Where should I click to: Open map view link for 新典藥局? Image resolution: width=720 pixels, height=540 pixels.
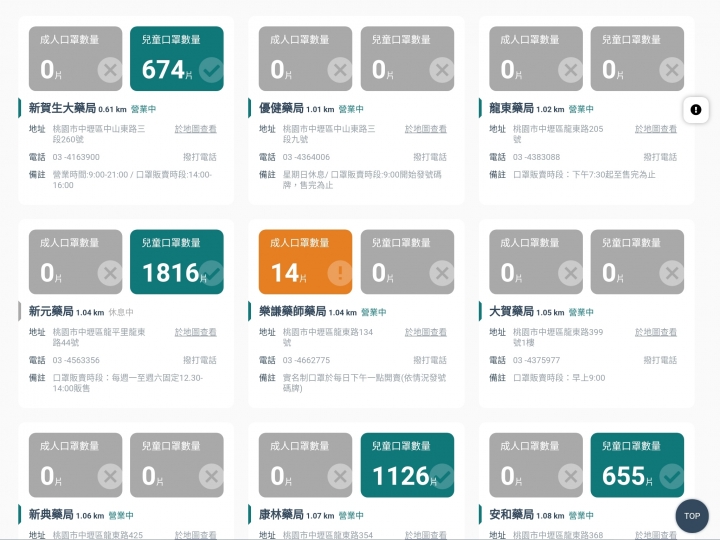(x=195, y=535)
